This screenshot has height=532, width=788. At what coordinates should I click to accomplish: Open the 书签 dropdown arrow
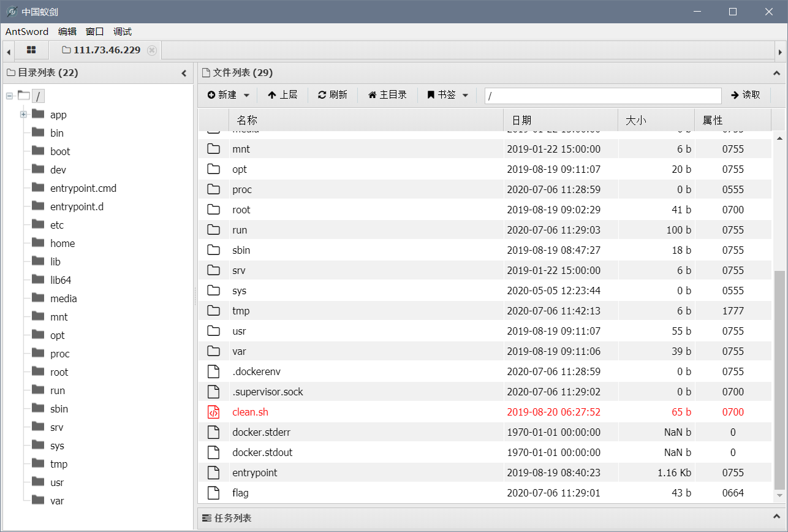point(465,96)
